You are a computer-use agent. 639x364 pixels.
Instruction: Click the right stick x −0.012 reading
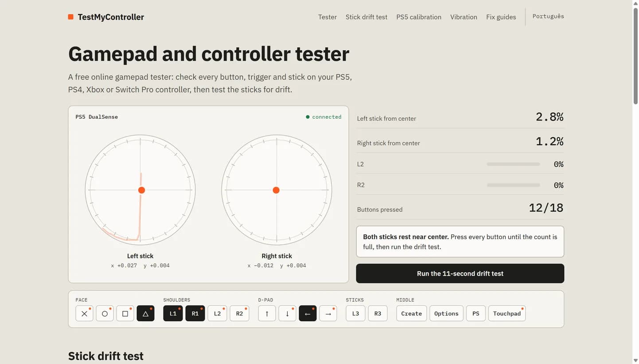point(261,266)
